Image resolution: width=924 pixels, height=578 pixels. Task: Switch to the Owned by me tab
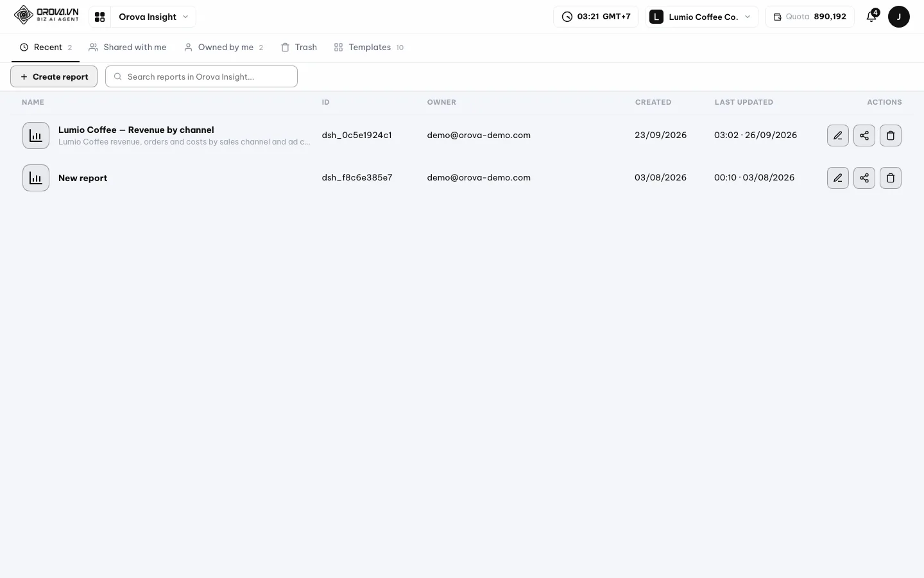224,48
